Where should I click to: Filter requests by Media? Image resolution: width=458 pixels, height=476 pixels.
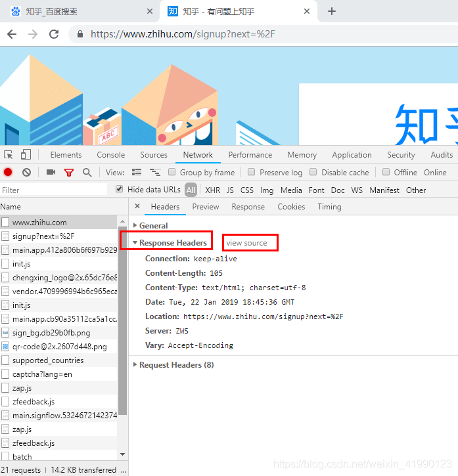[291, 190]
